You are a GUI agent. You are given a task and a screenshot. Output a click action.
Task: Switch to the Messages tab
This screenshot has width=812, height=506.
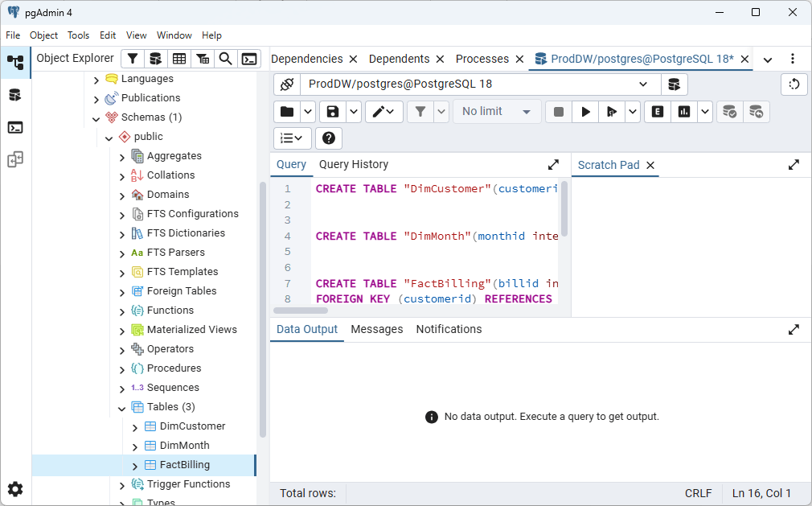click(376, 329)
